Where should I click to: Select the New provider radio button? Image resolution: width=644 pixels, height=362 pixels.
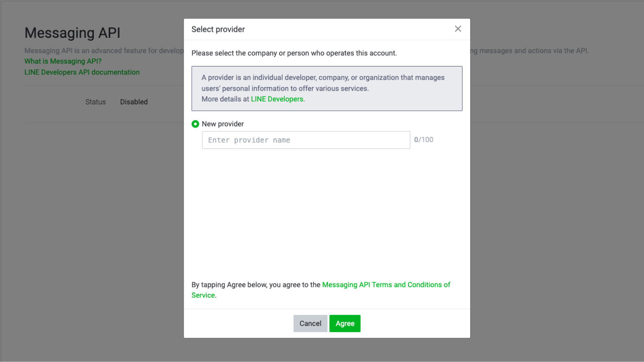coord(195,124)
